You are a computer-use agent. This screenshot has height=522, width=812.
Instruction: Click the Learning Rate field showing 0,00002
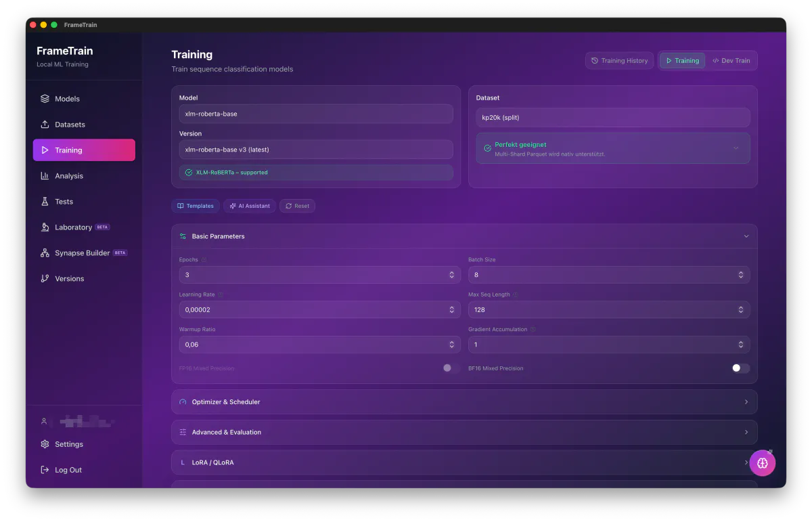[319, 309]
